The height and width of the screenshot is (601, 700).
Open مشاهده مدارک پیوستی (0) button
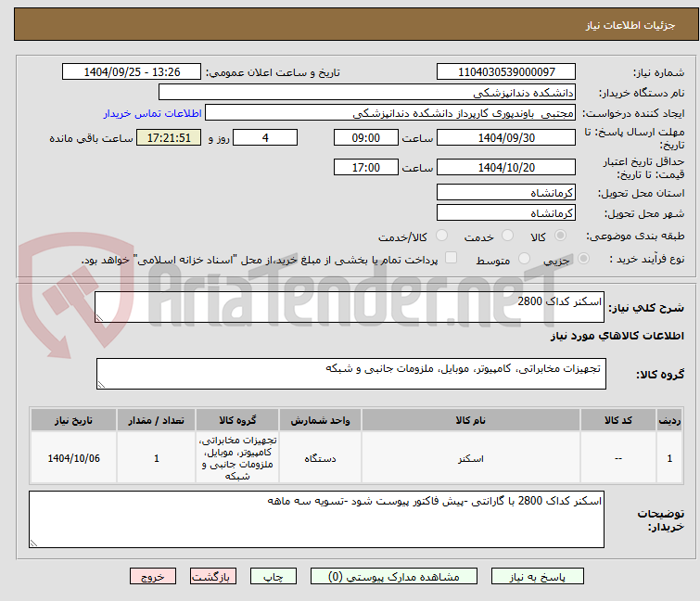pyautogui.click(x=394, y=577)
